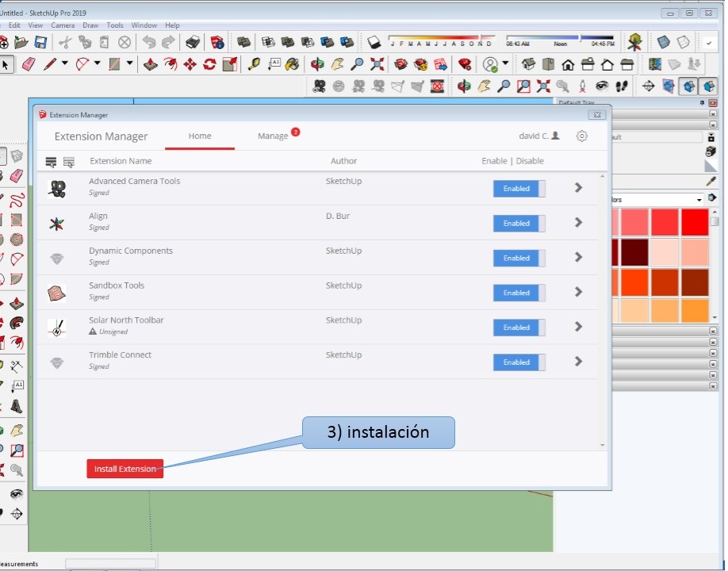Image resolution: width=728 pixels, height=571 pixels.
Task: Toggle Display Section Fill button
Action: pyautogui.click(x=708, y=86)
